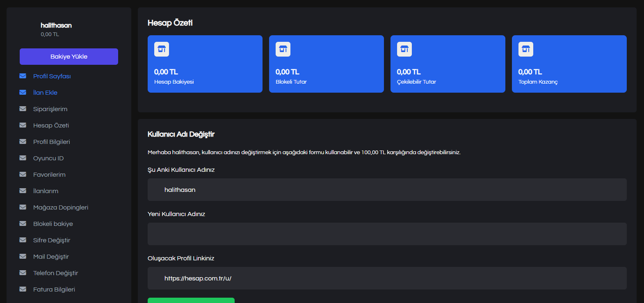Viewport: 644px width, 303px height.
Task: Click the envelope icon beside İlanlarım
Action: click(x=23, y=191)
